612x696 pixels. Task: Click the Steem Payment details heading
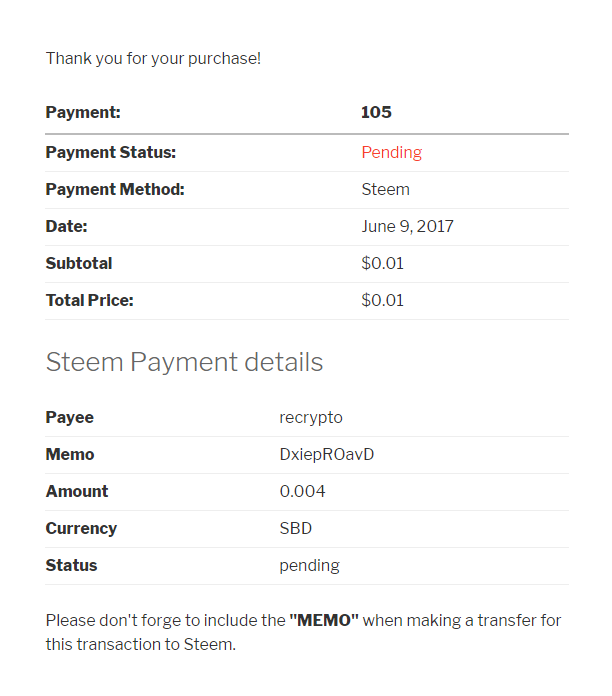click(x=184, y=362)
